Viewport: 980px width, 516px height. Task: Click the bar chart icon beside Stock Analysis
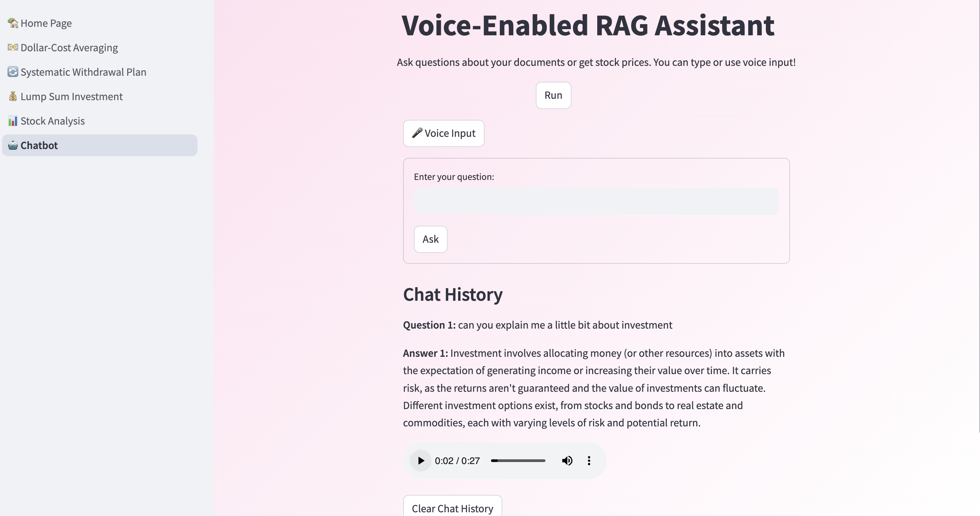(x=13, y=121)
